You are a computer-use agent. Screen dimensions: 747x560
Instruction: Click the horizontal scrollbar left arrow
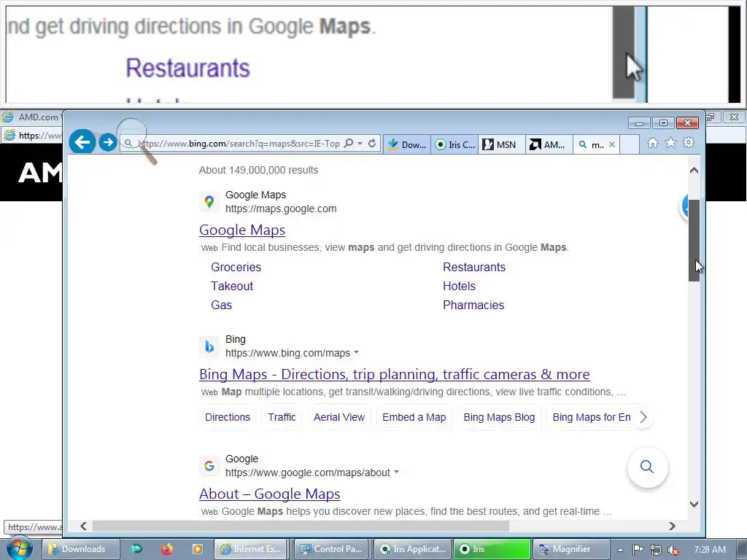pos(83,526)
